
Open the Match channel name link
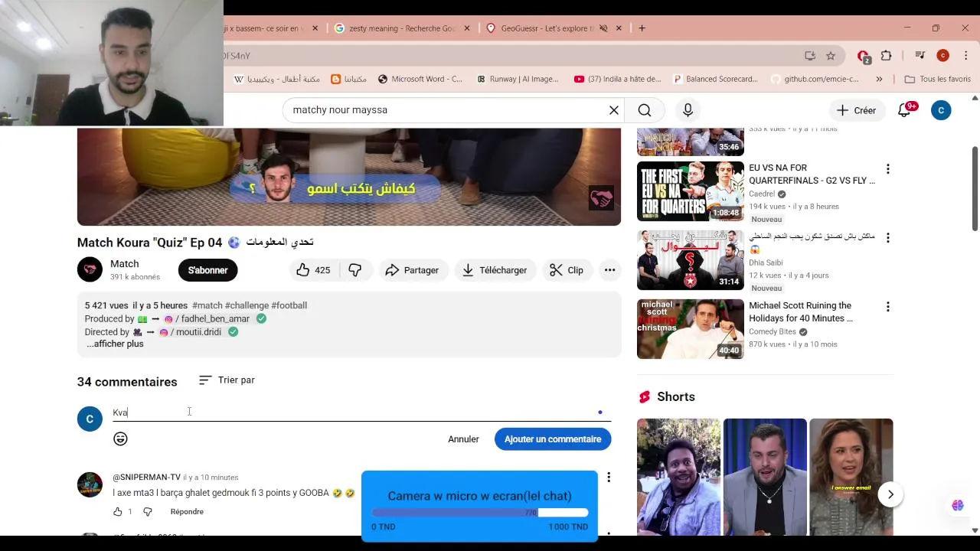(124, 264)
